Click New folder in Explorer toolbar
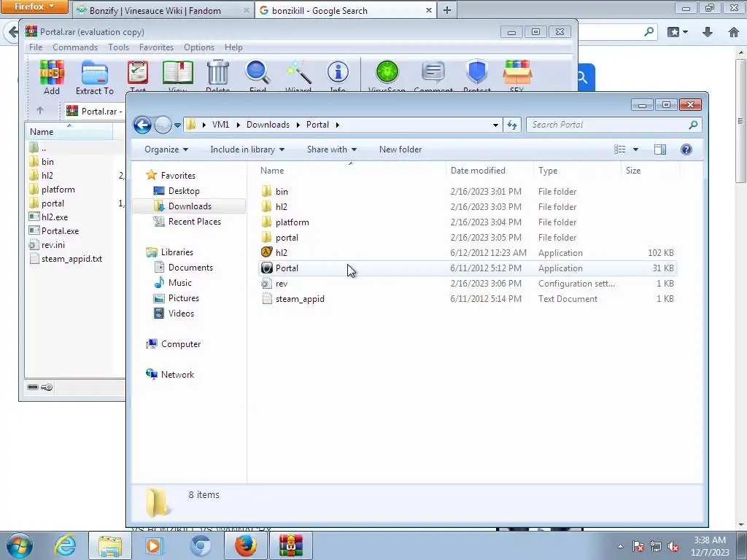The width and height of the screenshot is (747, 560). 400,149
